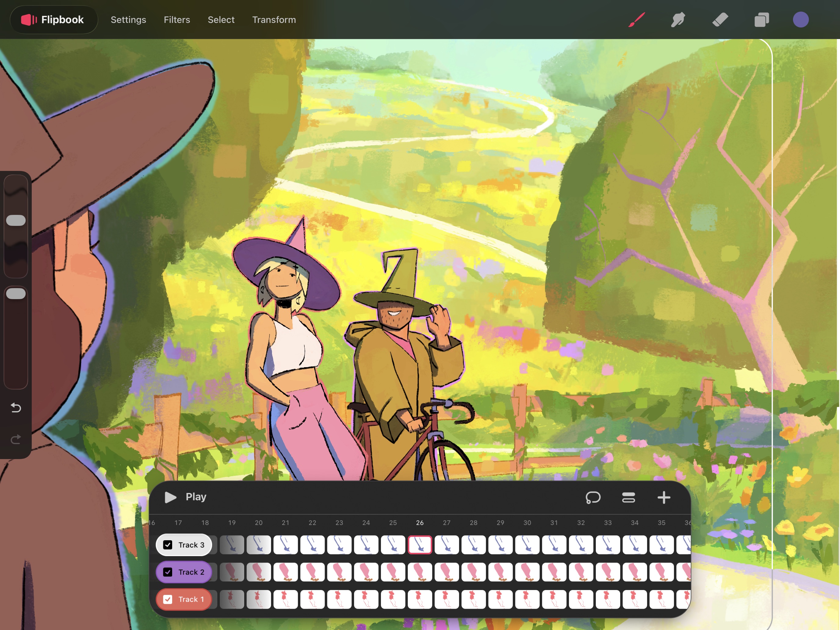
Task: Select the Smudge tool
Action: pos(678,20)
